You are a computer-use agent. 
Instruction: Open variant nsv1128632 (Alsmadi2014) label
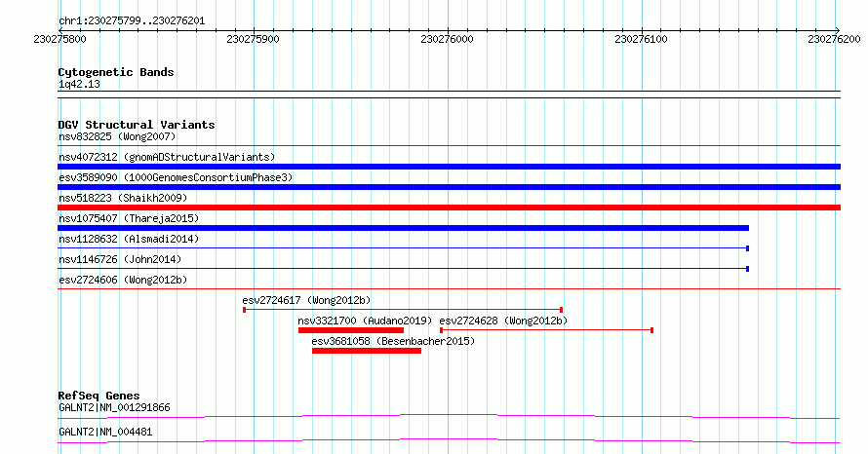(129, 239)
